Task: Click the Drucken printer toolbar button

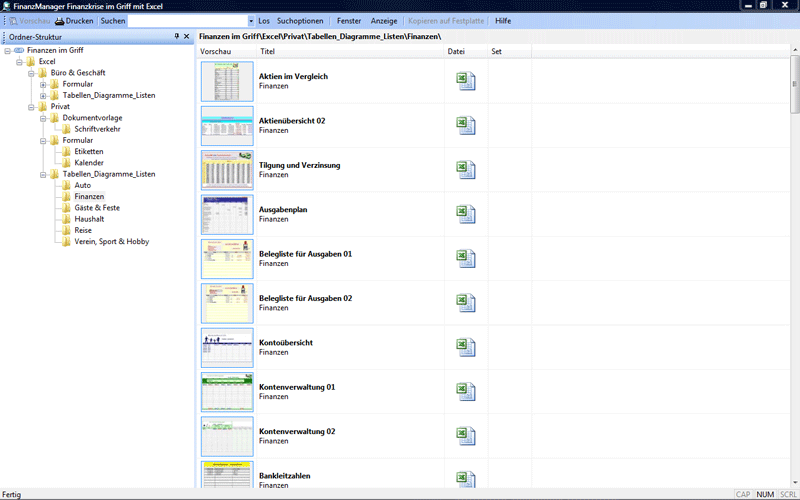Action: pyautogui.click(x=74, y=21)
